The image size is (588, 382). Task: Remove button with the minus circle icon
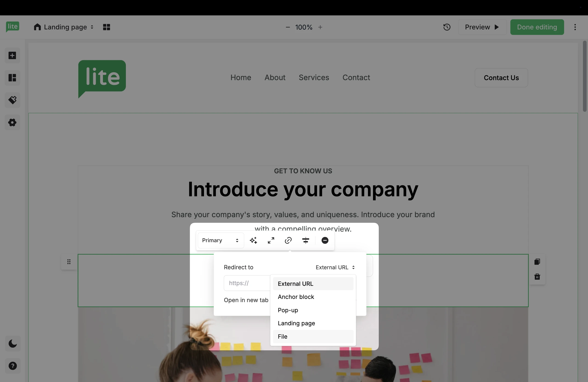click(x=325, y=240)
